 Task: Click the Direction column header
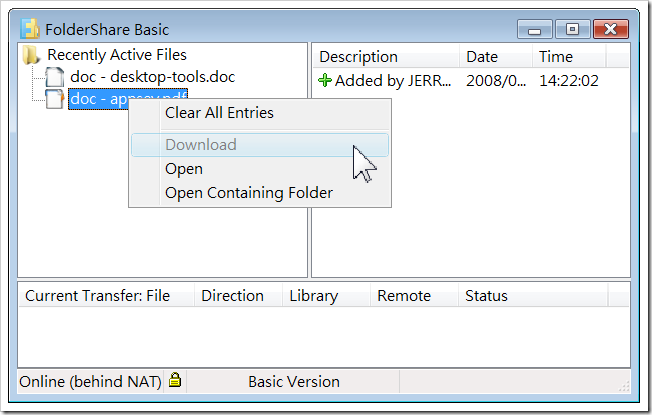[238, 296]
